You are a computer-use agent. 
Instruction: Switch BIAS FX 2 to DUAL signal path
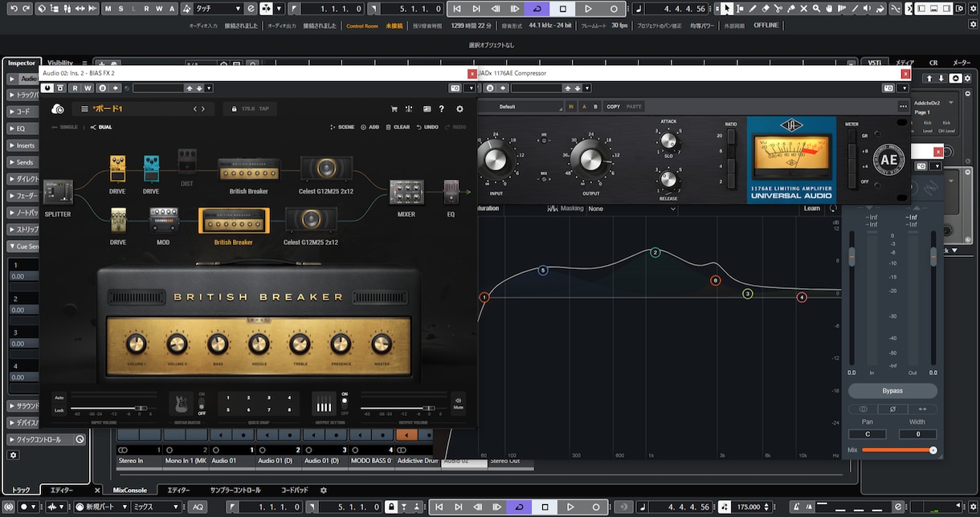coord(101,127)
